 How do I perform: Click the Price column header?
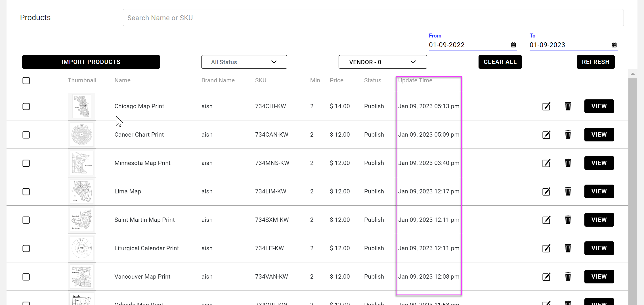pyautogui.click(x=336, y=80)
